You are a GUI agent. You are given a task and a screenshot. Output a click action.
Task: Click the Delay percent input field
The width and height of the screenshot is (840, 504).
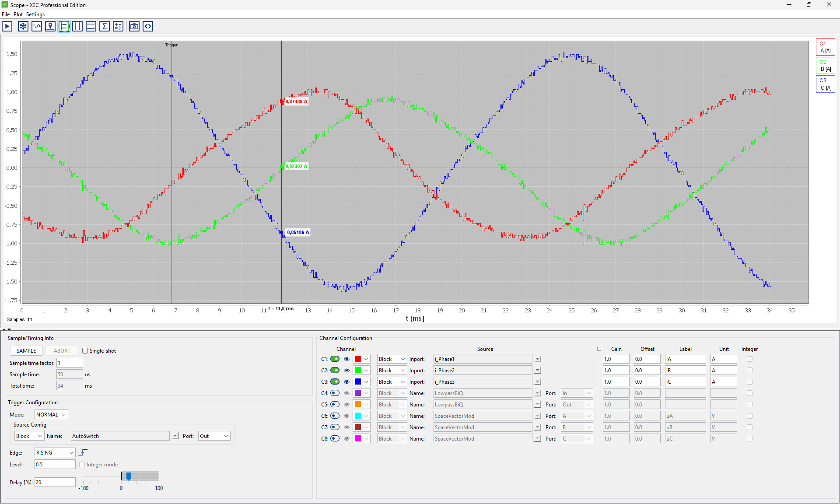(55, 482)
